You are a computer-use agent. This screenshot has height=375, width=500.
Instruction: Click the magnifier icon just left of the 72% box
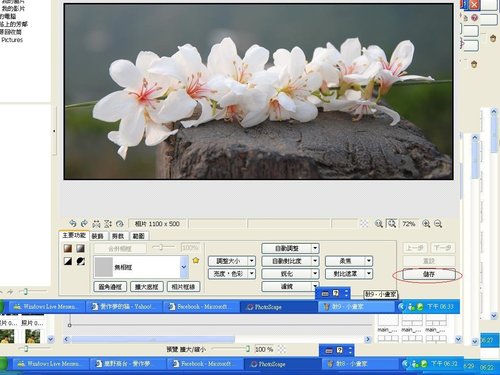tap(392, 223)
